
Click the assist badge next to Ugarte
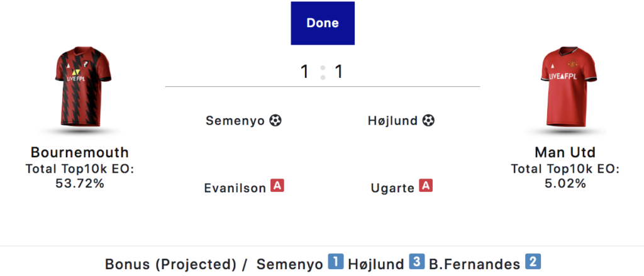click(426, 186)
